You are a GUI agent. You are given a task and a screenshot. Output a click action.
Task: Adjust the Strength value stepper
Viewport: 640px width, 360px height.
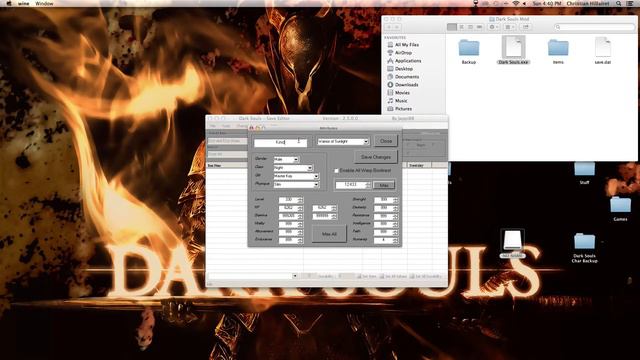[x=396, y=200]
